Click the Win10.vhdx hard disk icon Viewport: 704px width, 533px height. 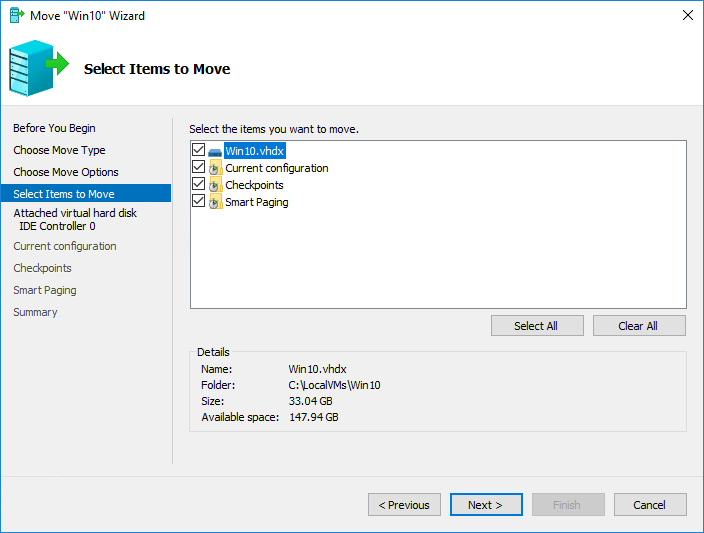pos(215,152)
